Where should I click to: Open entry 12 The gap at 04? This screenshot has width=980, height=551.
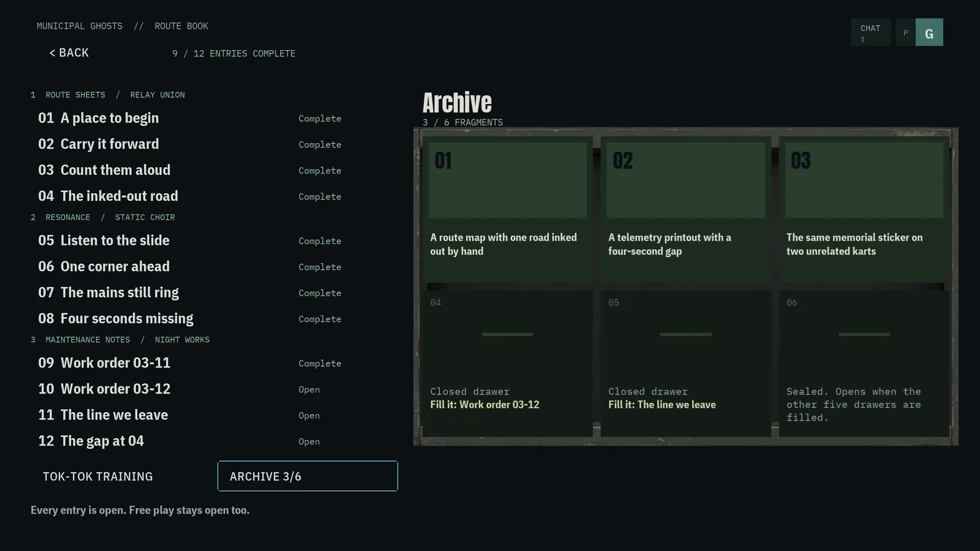point(214,441)
